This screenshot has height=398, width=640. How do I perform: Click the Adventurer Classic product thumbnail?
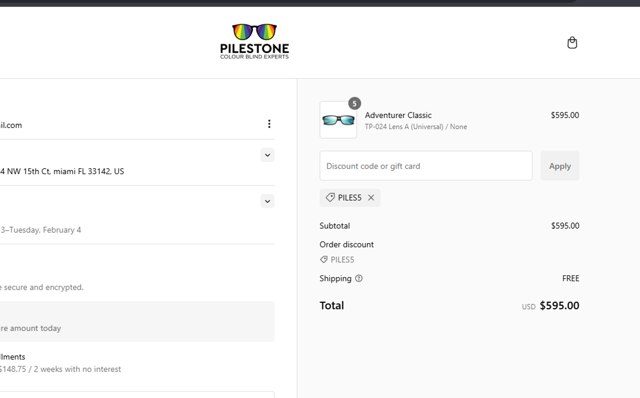click(338, 120)
